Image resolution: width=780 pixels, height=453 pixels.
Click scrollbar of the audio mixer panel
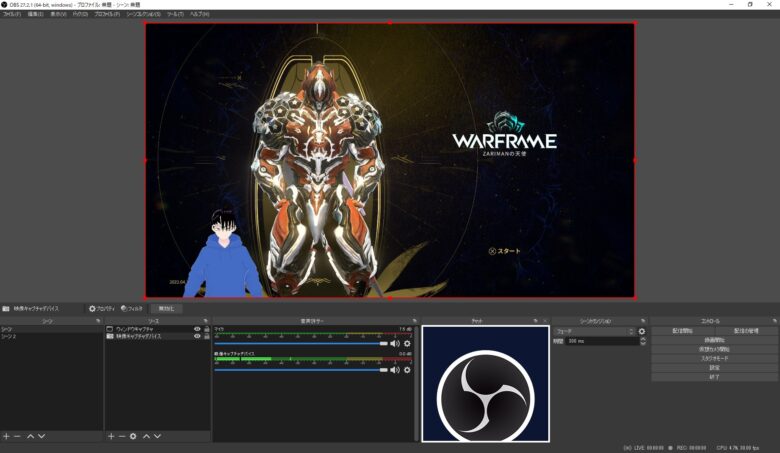pos(416,383)
